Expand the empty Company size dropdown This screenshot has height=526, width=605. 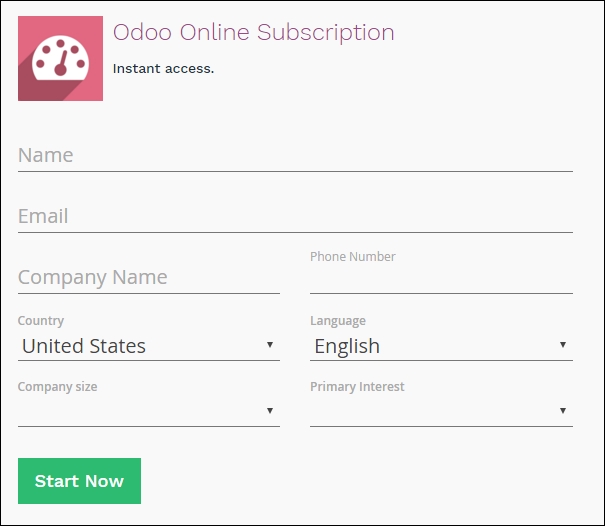[x=149, y=411]
